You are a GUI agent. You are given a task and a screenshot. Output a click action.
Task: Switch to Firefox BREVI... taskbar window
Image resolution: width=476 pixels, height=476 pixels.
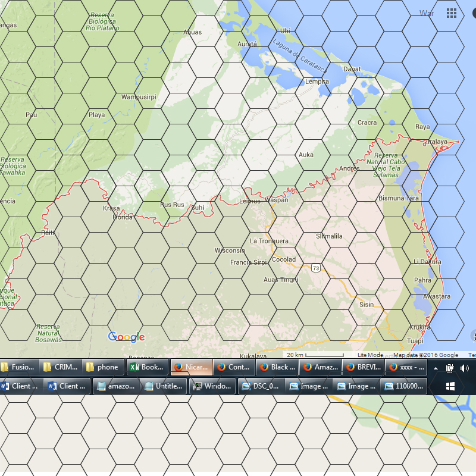[x=363, y=367]
